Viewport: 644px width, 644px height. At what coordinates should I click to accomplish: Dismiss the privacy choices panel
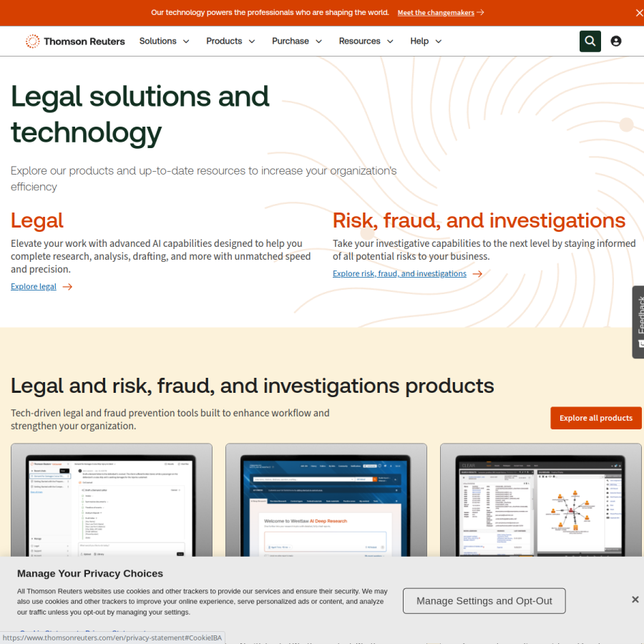pos(635,599)
